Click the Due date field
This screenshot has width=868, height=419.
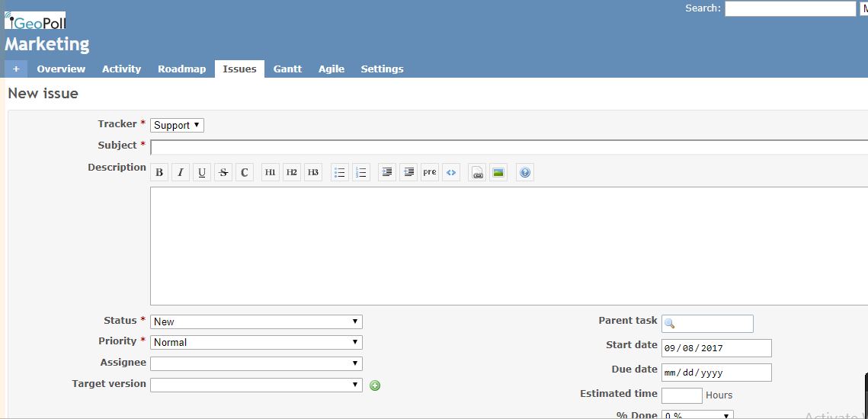716,373
